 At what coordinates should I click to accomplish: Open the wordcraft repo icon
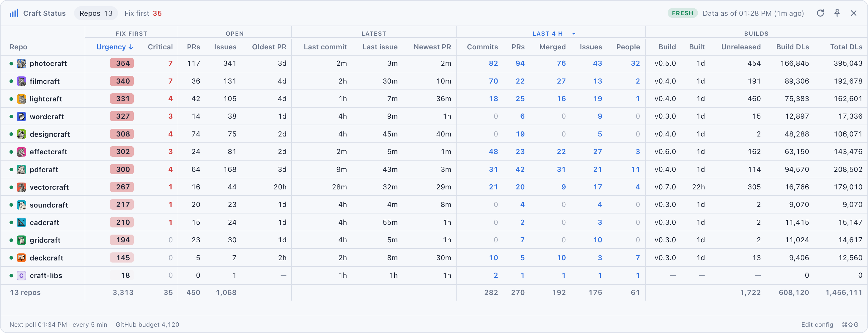22,117
